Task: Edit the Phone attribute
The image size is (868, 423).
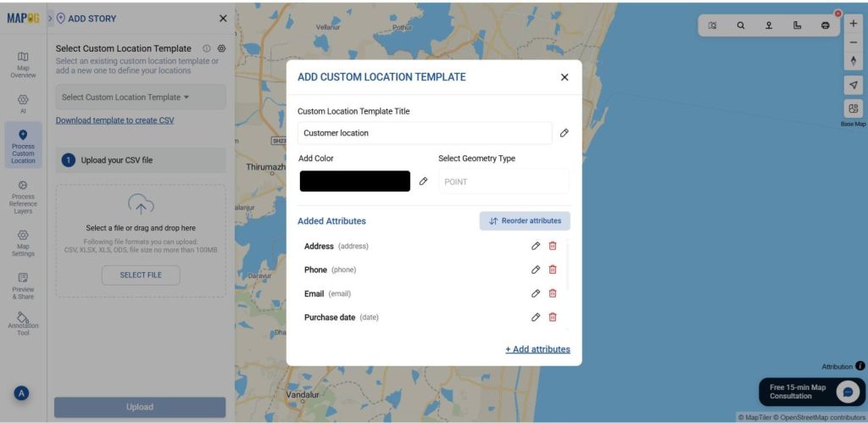Action: coord(536,270)
